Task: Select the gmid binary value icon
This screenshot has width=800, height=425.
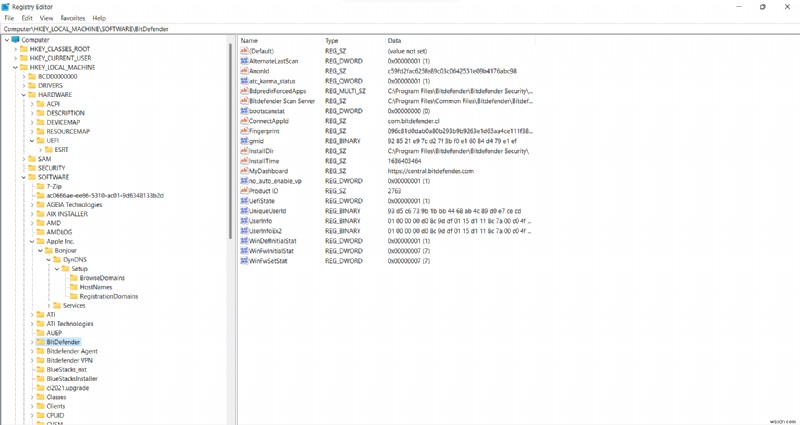Action: click(x=244, y=141)
